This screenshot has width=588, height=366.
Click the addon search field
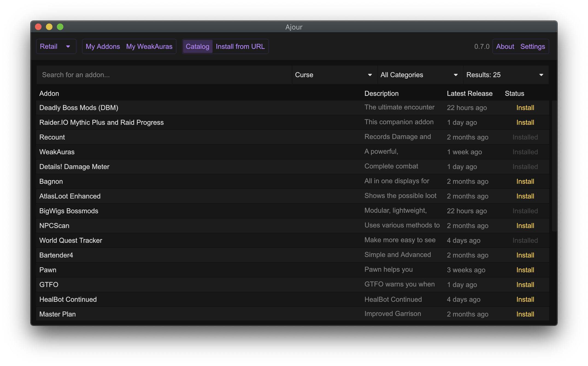[x=164, y=75]
